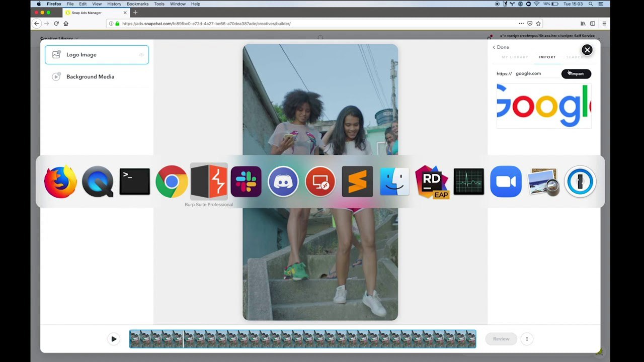Switch to the Search tab

[575, 57]
